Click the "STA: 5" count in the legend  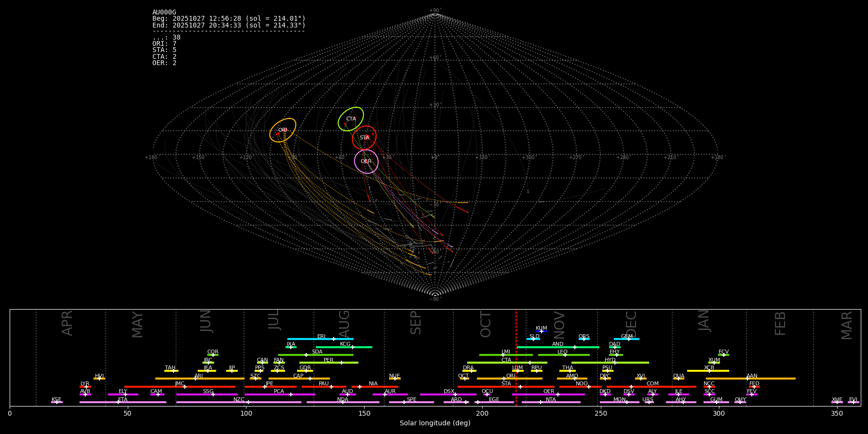coord(164,50)
